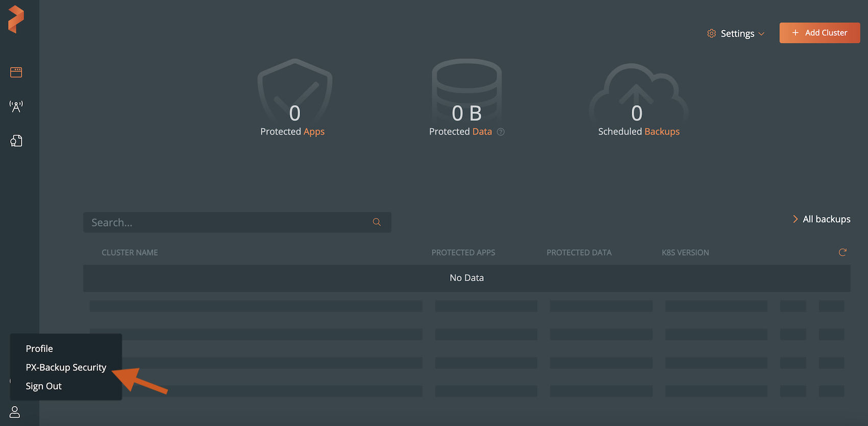The height and width of the screenshot is (426, 868).
Task: Select the broadcast antenna sidebar icon
Action: click(16, 106)
